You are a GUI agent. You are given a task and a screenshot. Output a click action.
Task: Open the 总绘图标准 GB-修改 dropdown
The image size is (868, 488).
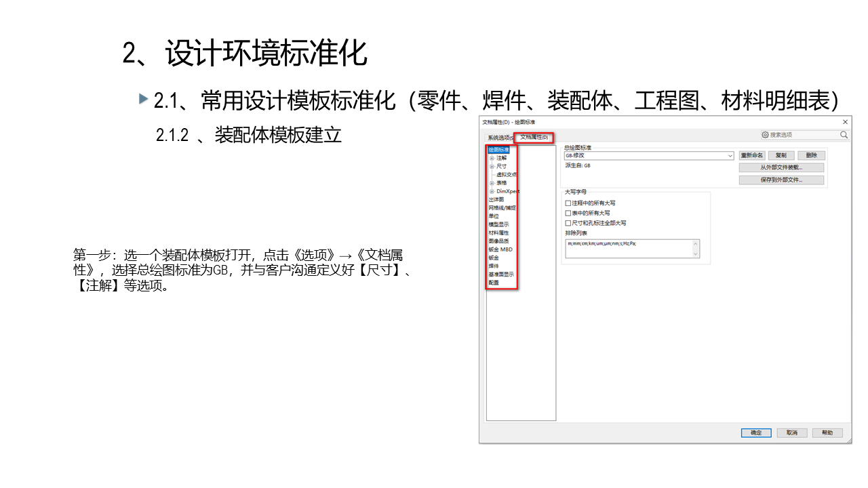point(730,156)
